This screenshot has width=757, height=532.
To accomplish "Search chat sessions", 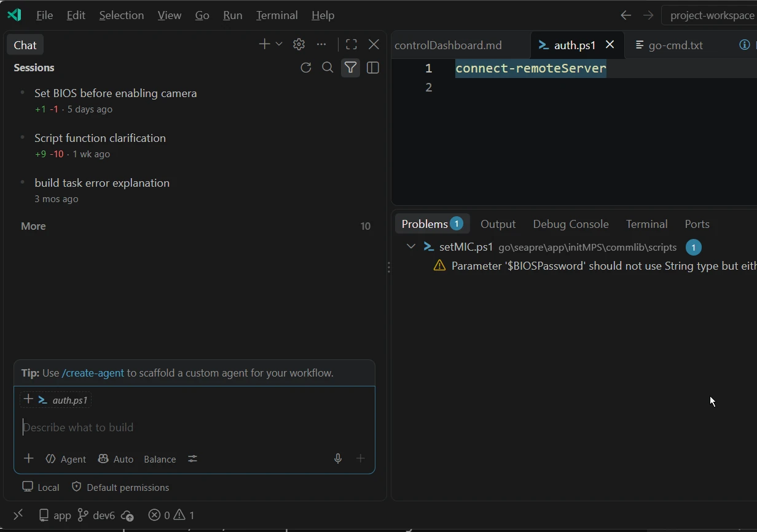I will tap(328, 68).
